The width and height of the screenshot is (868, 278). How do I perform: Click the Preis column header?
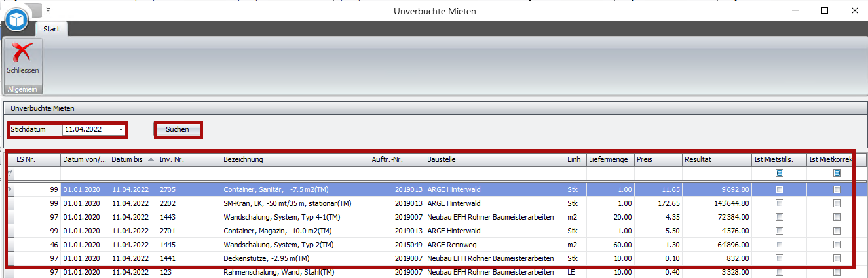click(x=658, y=159)
